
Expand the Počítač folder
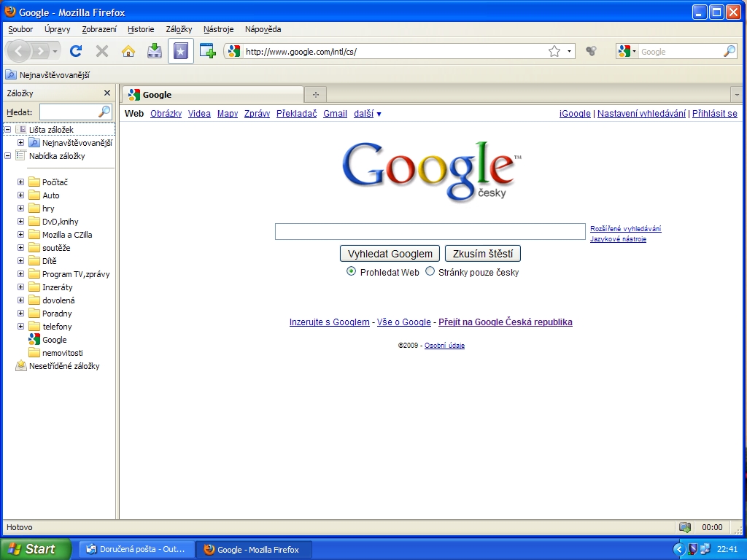(20, 182)
